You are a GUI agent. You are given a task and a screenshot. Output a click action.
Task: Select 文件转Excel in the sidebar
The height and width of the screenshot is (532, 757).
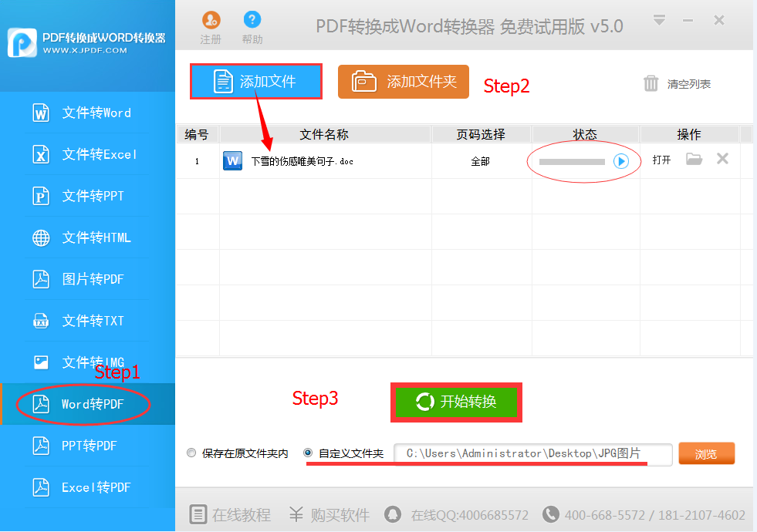click(87, 155)
